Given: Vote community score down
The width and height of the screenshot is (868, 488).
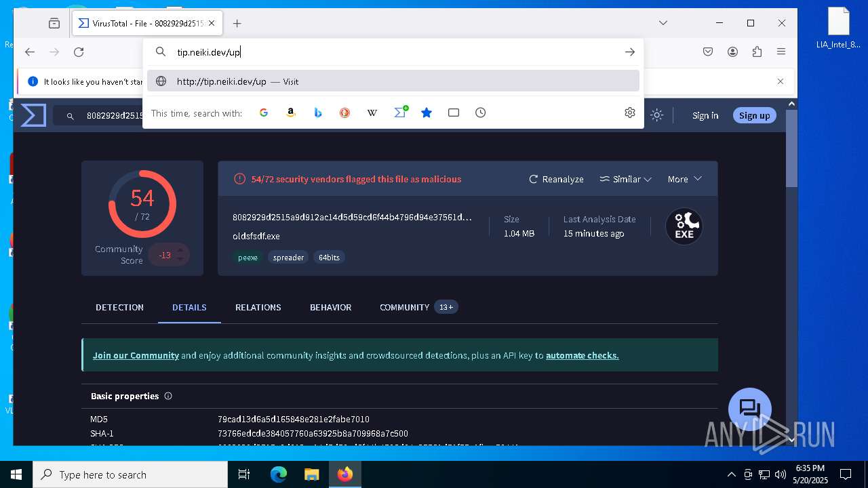Looking at the screenshot, I should pyautogui.click(x=180, y=260).
